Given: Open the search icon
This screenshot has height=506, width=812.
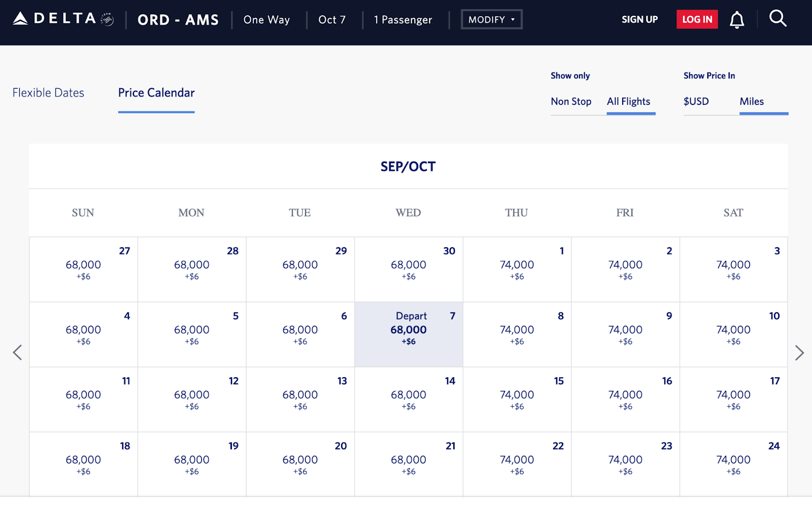Looking at the screenshot, I should (777, 19).
